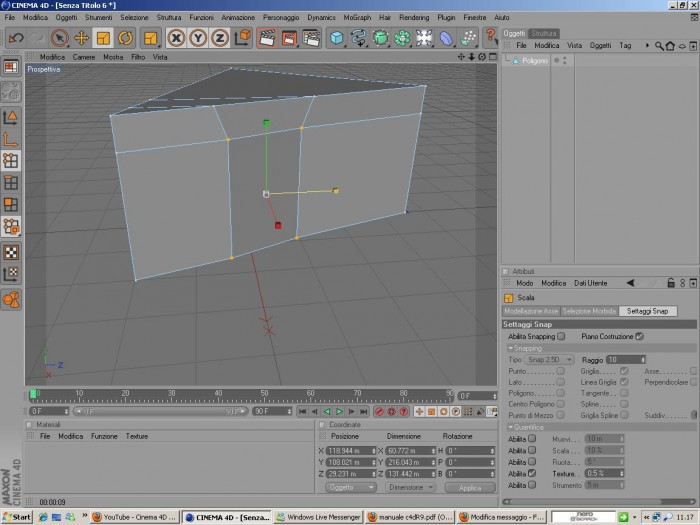
Task: Select the Scale tool in toolbar
Action: click(103, 38)
